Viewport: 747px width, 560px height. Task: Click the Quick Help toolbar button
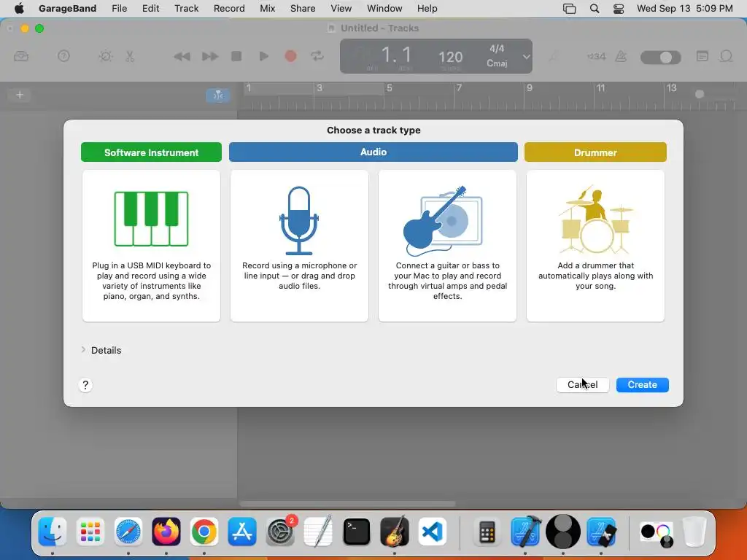[63, 56]
